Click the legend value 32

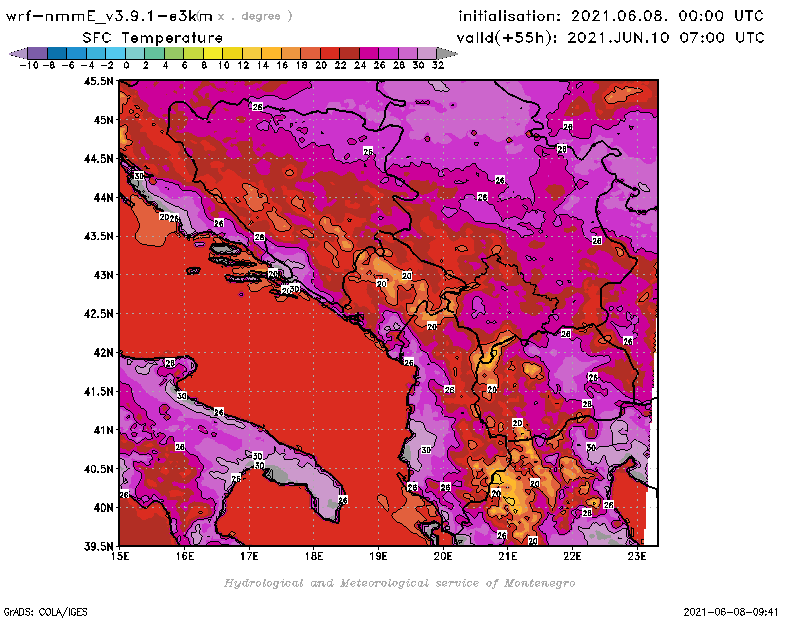(x=438, y=65)
